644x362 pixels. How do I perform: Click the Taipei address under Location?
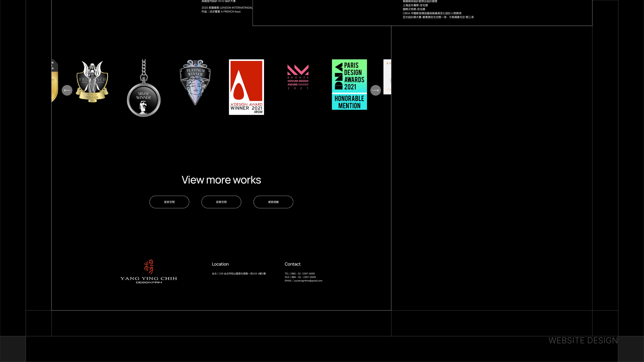pos(239,273)
